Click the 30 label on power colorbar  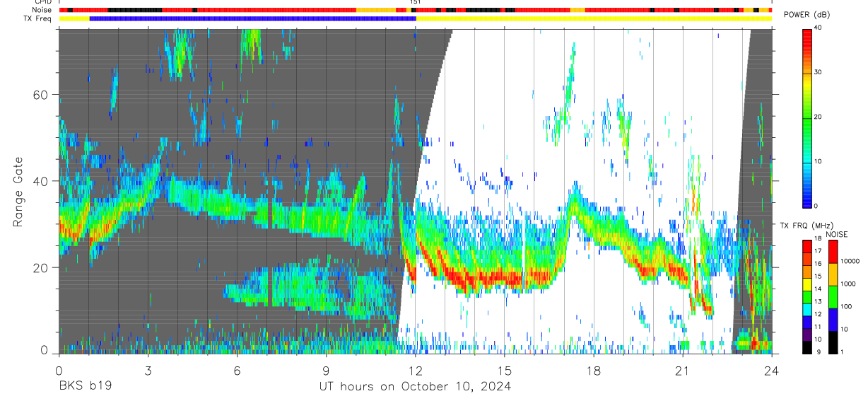click(819, 72)
